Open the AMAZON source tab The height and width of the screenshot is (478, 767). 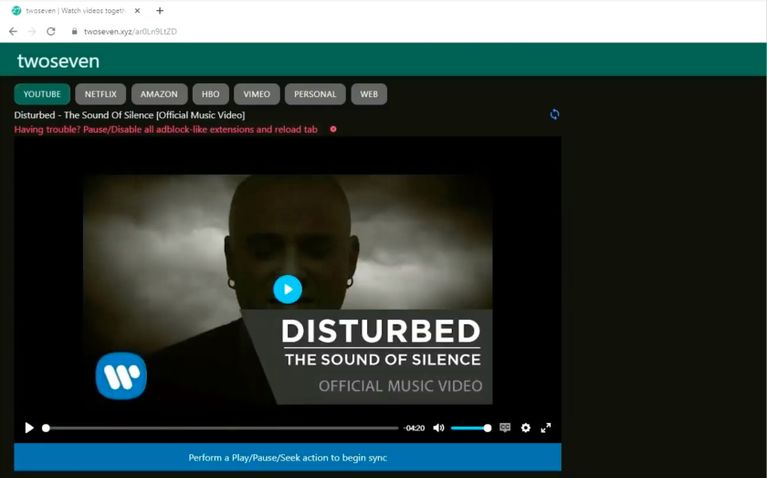(159, 94)
